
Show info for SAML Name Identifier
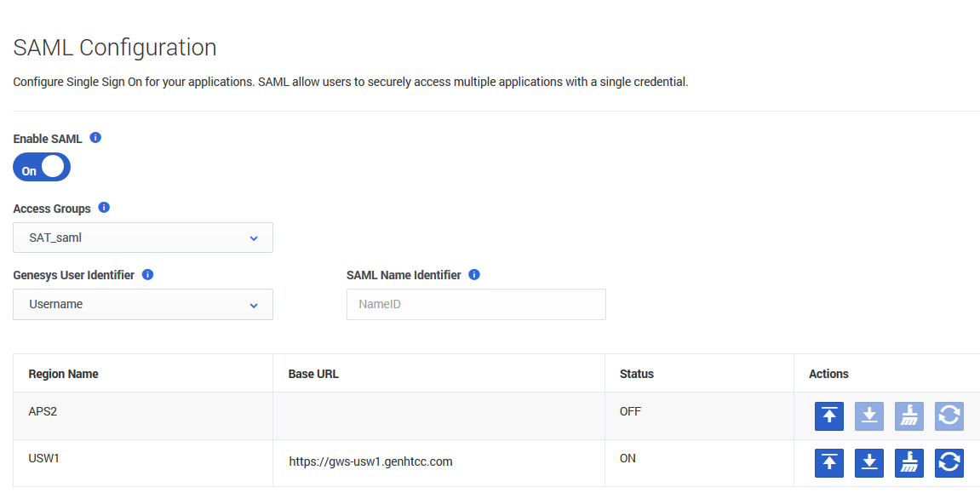(x=474, y=275)
